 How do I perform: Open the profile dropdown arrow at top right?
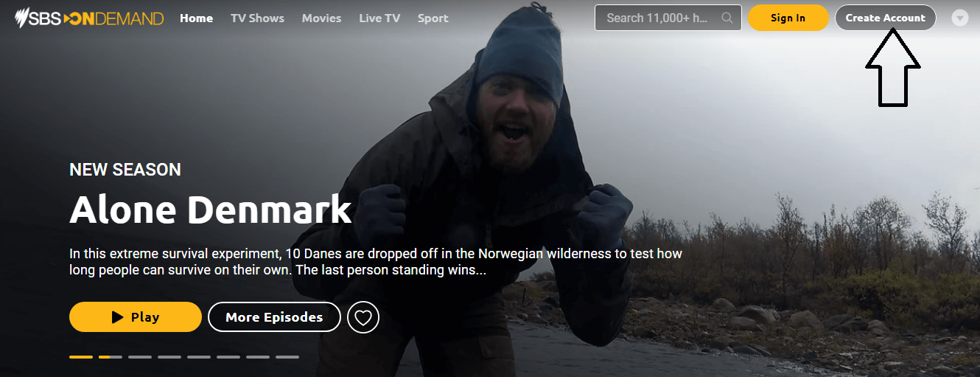point(959,18)
